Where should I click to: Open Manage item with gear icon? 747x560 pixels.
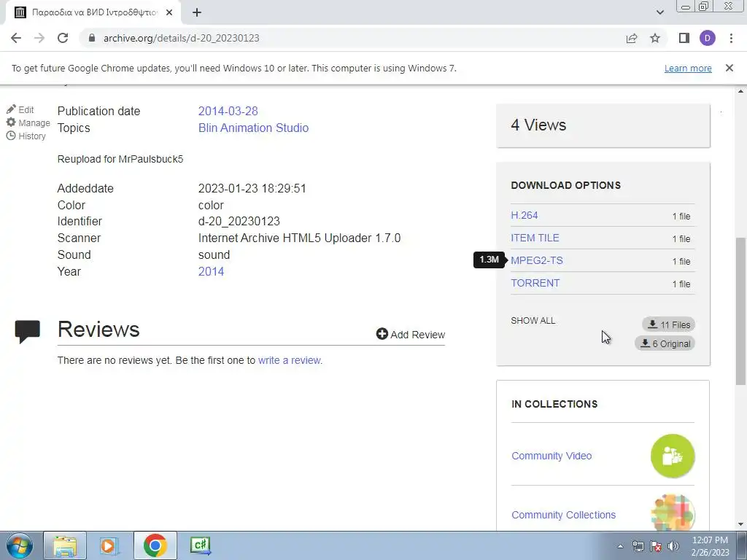click(x=28, y=122)
